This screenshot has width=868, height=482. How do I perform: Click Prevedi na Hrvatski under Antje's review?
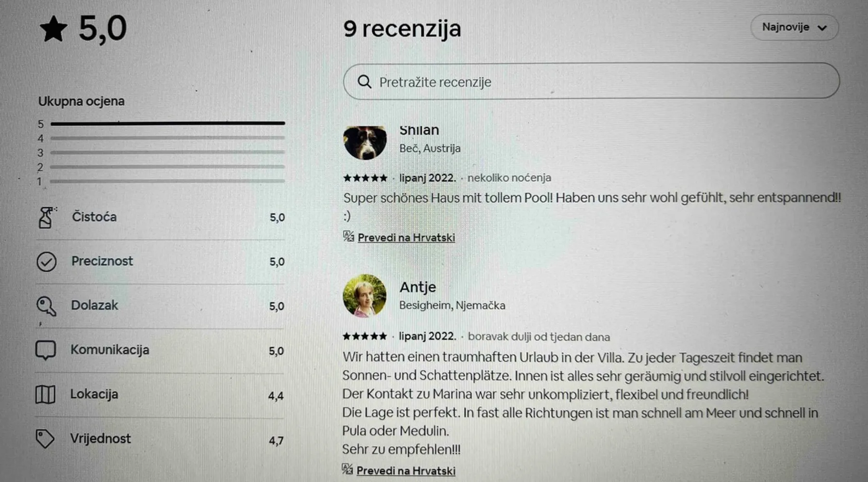pos(406,471)
